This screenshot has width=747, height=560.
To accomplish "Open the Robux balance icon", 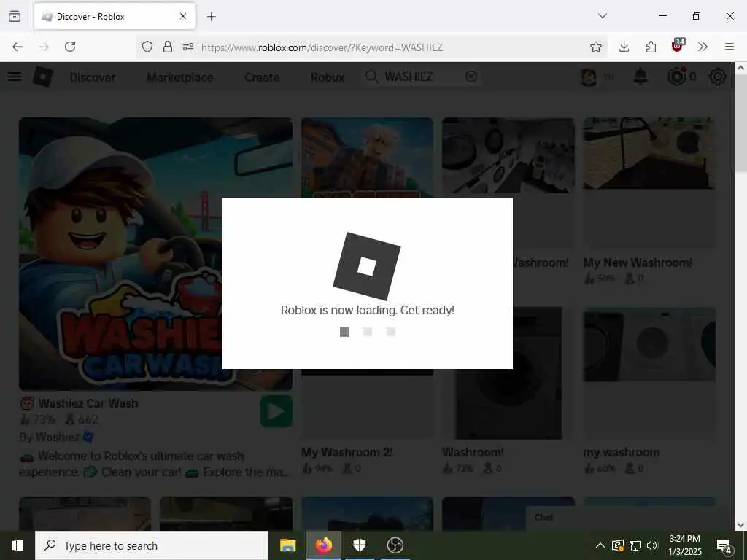I will pyautogui.click(x=677, y=76).
